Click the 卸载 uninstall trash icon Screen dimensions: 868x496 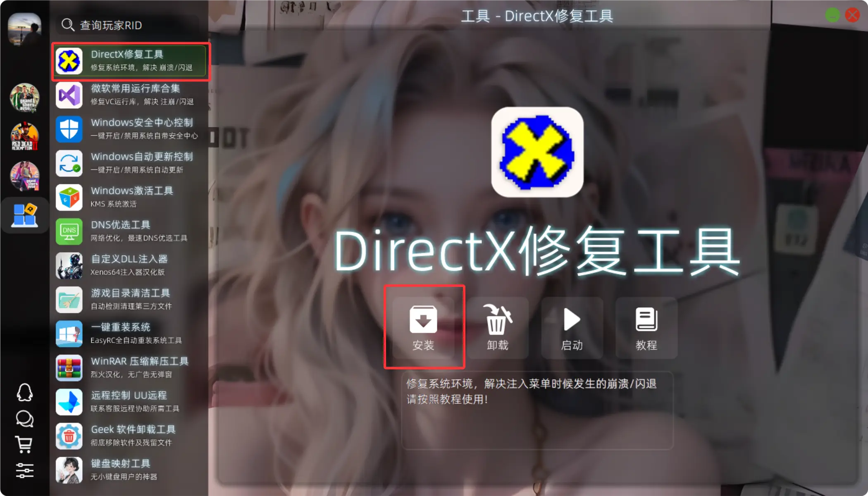(498, 327)
